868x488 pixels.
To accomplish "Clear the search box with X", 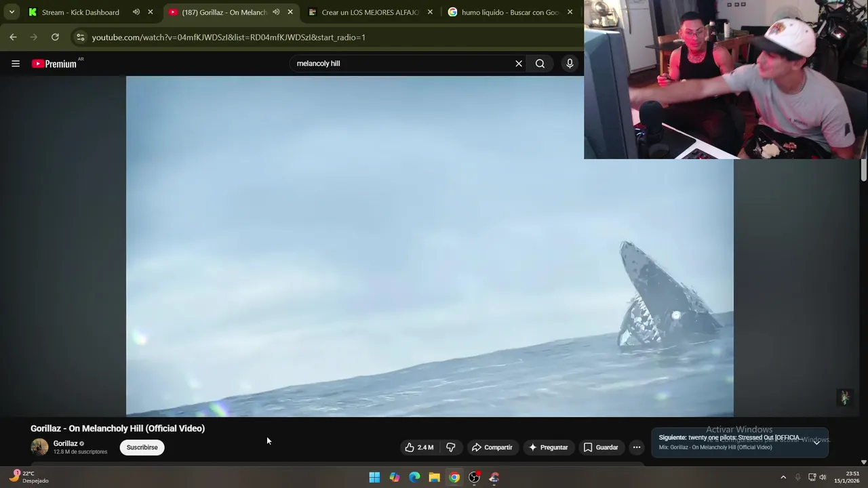I will click(x=519, y=64).
